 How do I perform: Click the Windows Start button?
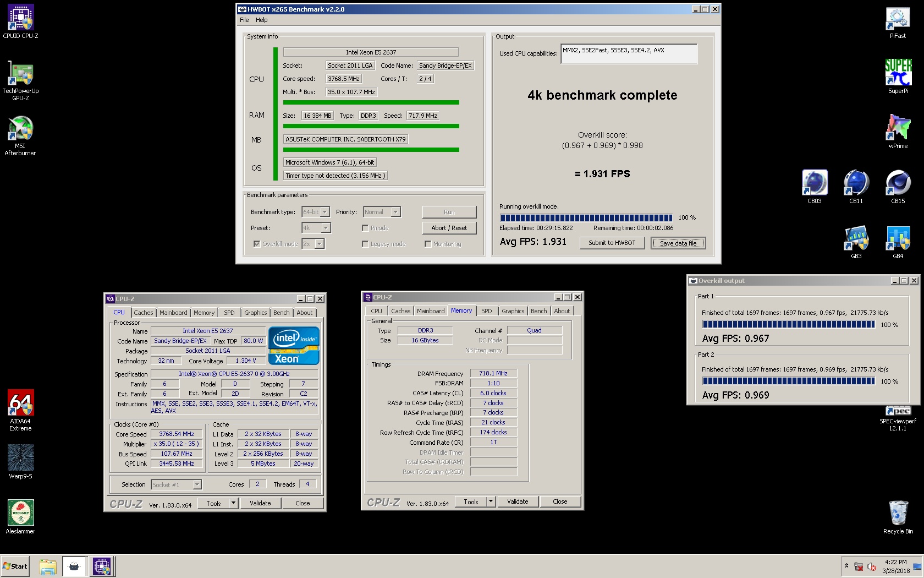click(x=15, y=566)
